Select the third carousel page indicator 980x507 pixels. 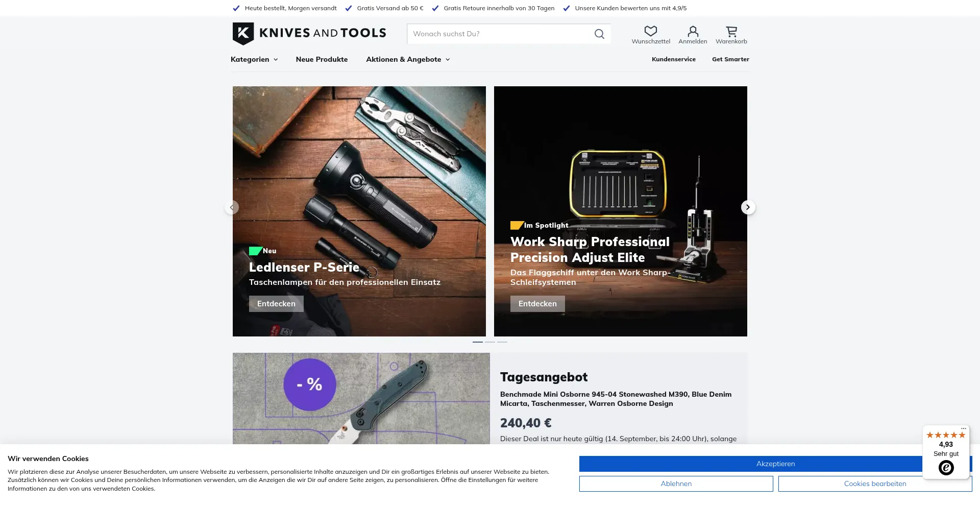[502, 342]
